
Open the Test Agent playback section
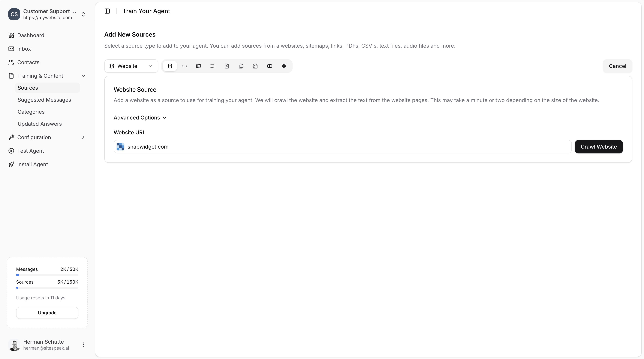click(x=30, y=151)
